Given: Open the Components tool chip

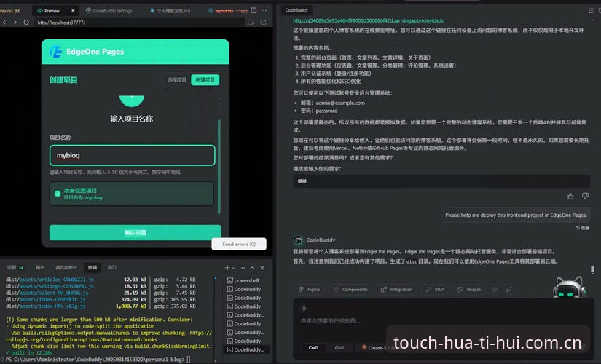Looking at the screenshot, I should tap(350, 289).
